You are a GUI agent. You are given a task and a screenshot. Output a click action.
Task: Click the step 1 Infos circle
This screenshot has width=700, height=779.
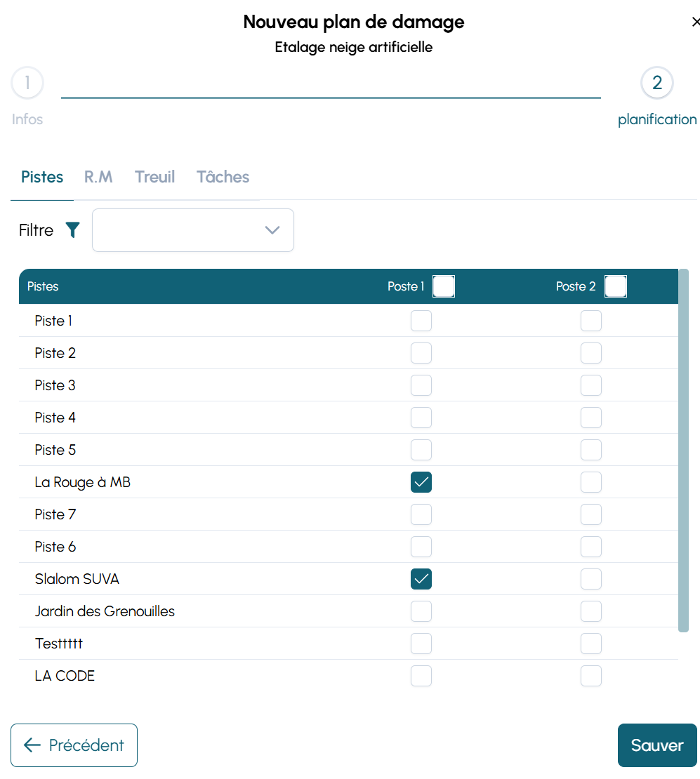click(27, 84)
